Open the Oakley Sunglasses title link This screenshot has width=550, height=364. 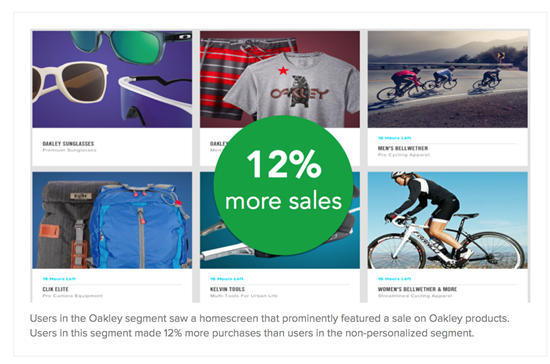68,143
